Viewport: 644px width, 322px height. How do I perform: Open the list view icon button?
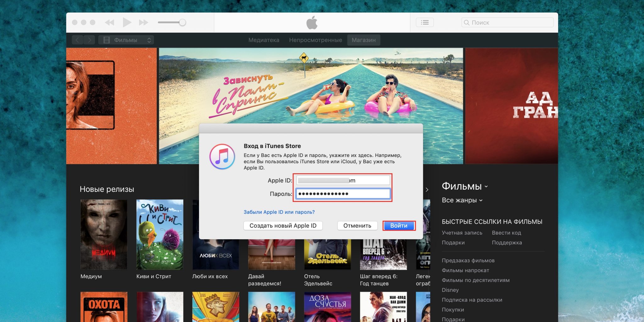[425, 22]
